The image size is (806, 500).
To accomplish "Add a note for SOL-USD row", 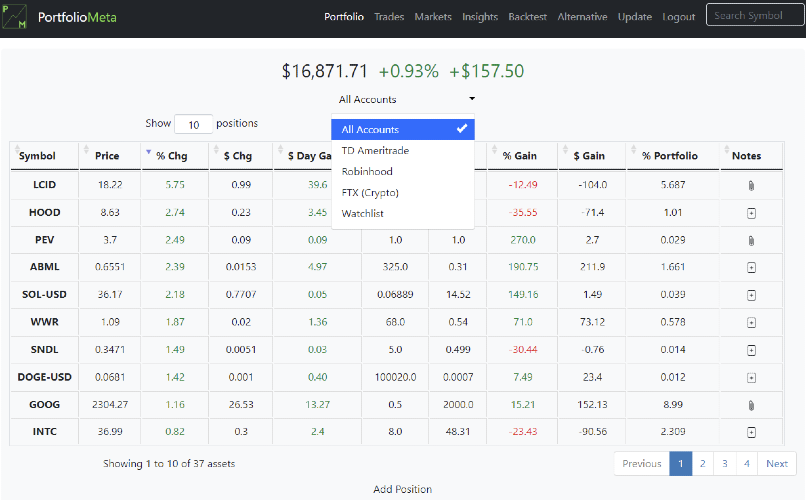I will pos(751,295).
